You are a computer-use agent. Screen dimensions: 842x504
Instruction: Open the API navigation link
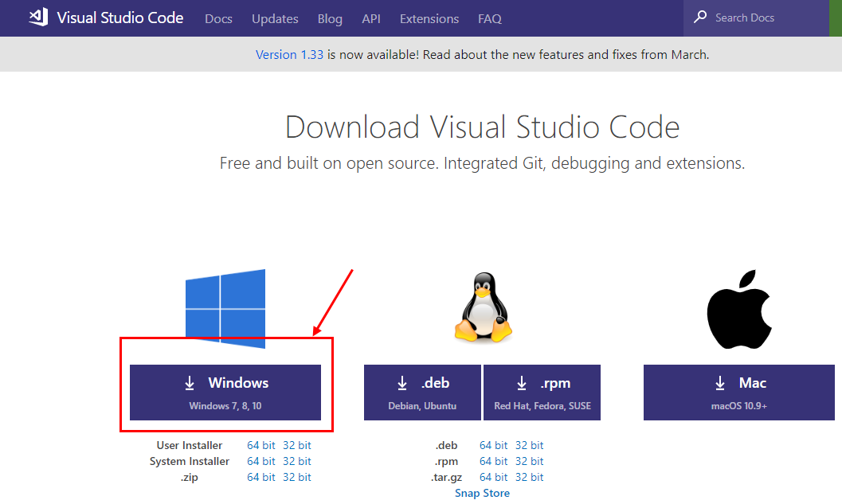click(x=371, y=19)
